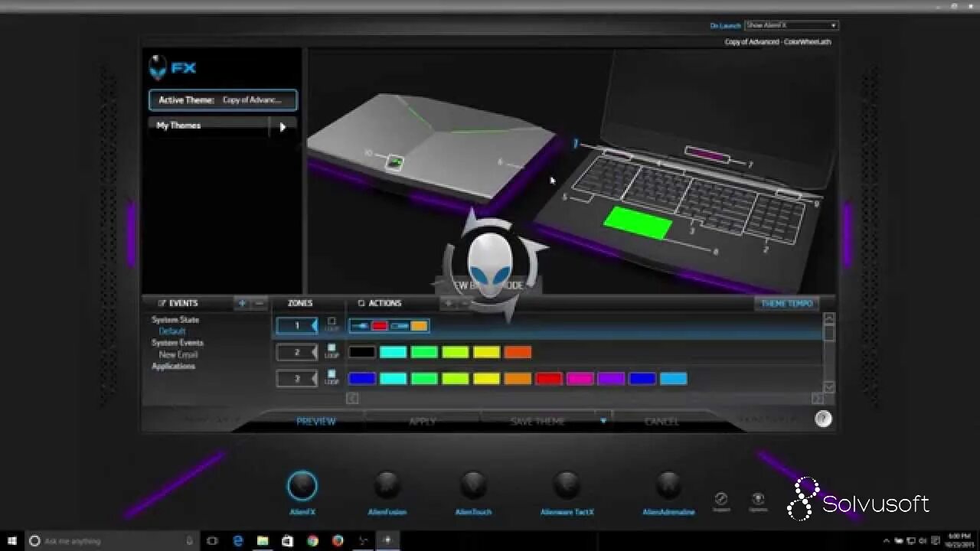Image resolution: width=980 pixels, height=551 pixels.
Task: Add an event with the Events plus icon
Action: (242, 303)
